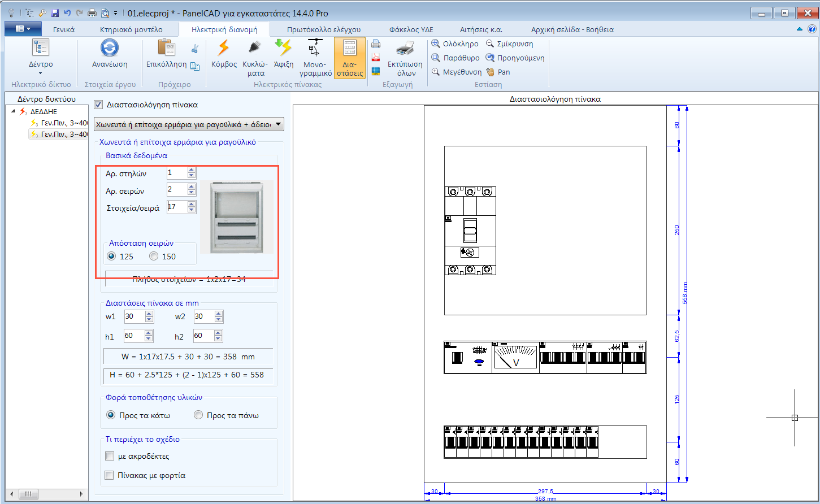
Task: Open the Μονογραμμικό diagram view
Action: pos(315,48)
